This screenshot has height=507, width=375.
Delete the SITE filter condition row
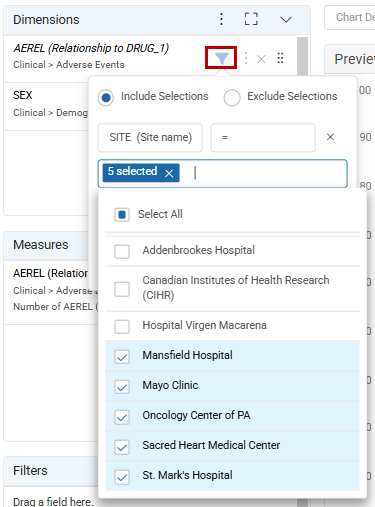pyautogui.click(x=330, y=137)
